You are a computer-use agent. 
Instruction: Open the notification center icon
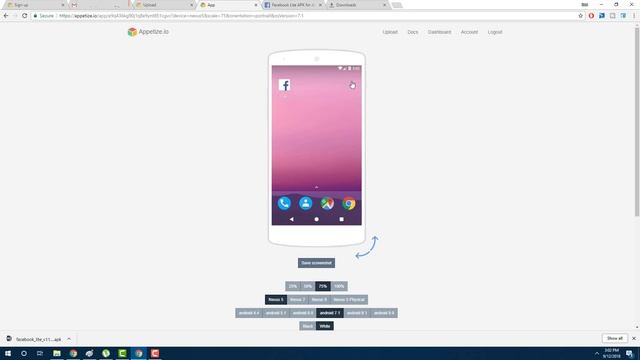tap(630, 353)
